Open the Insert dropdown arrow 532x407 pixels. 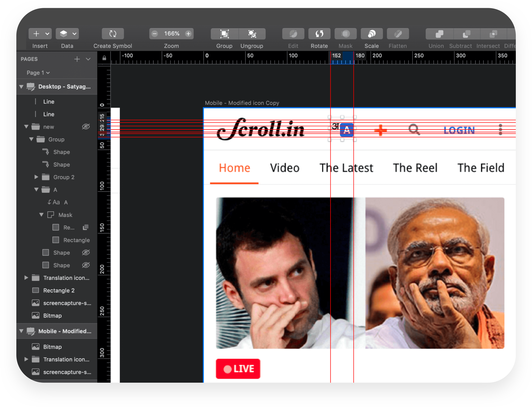click(x=47, y=34)
